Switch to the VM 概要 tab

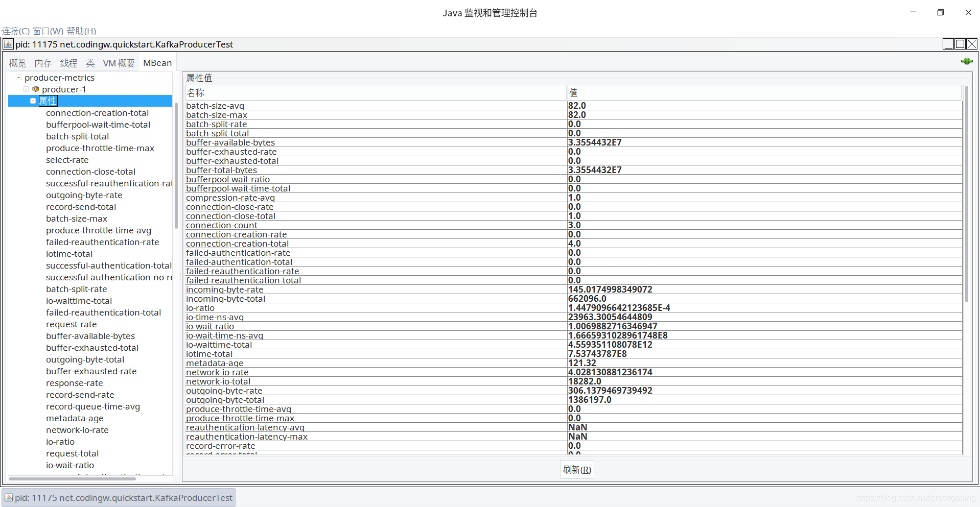(119, 63)
